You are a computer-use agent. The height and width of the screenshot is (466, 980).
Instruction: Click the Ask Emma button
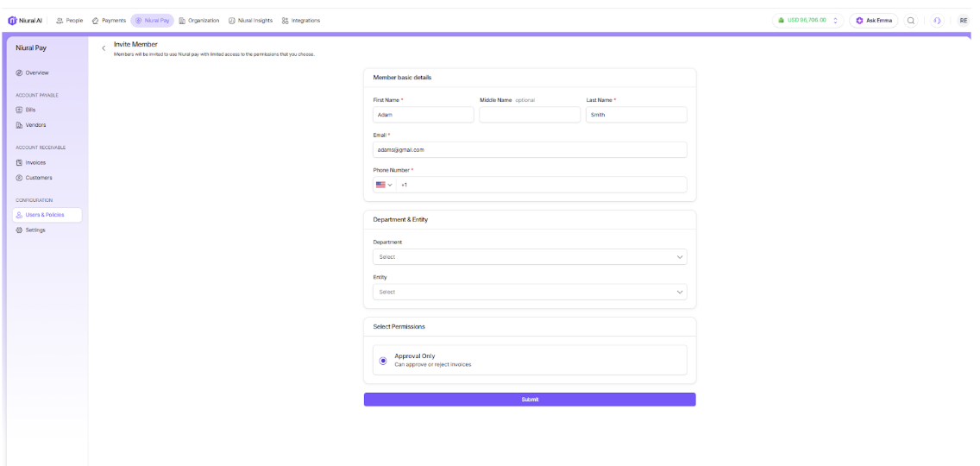pyautogui.click(x=873, y=21)
